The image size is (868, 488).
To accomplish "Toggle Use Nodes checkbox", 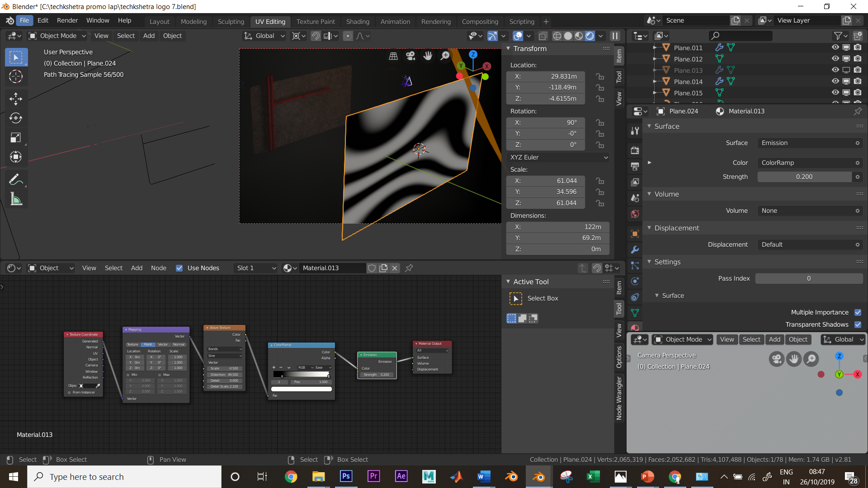I will click(x=179, y=268).
